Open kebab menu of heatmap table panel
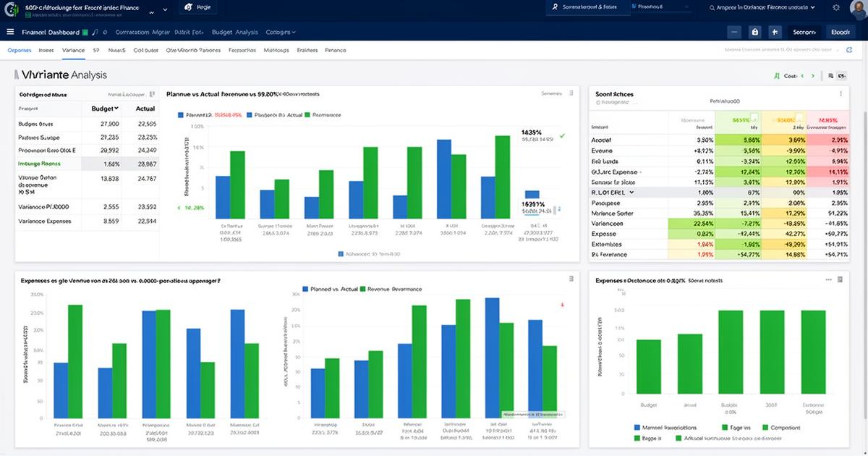 841,94
